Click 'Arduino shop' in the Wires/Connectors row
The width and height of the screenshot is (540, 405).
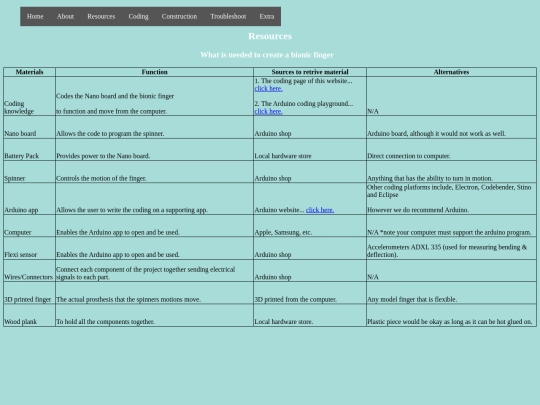coord(273,277)
